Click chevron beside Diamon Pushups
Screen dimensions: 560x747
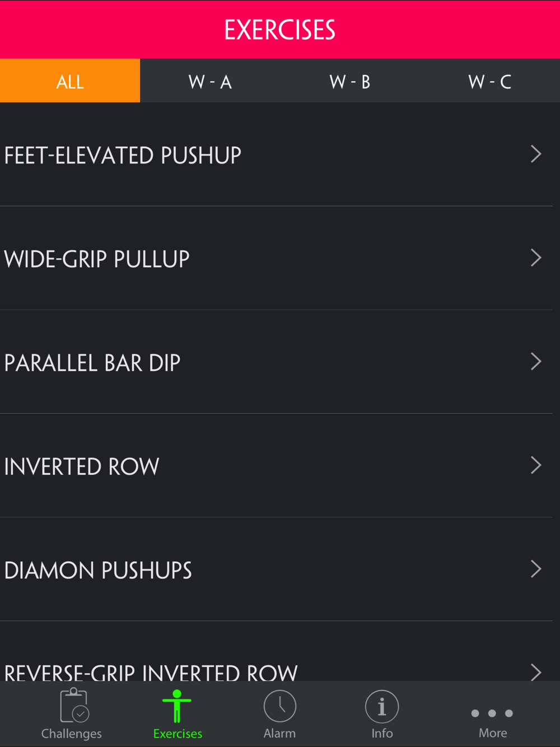tap(536, 569)
